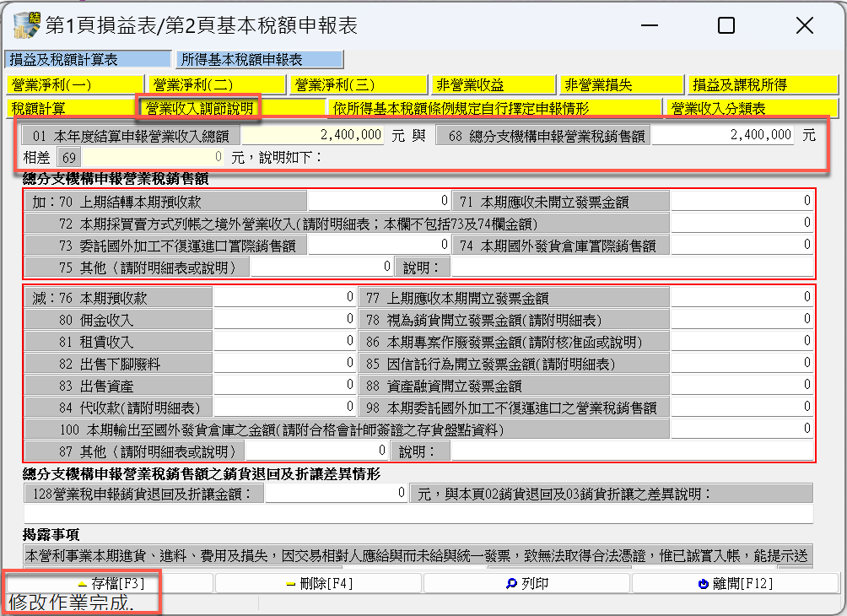The image size is (847, 616).
Task: Select the 74 本期國外發貨倉庫實際銷售額 field
Action: [x=742, y=246]
